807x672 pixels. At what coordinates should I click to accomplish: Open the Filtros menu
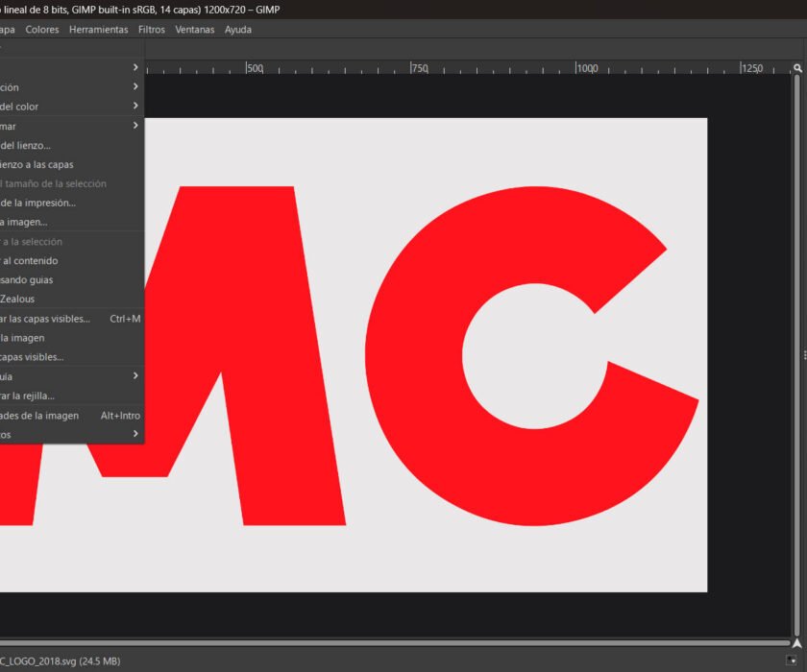152,30
